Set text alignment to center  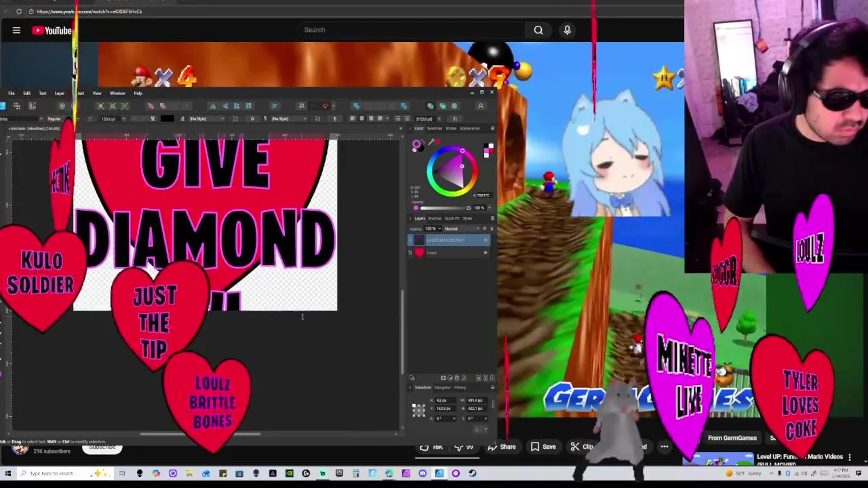tap(361, 119)
